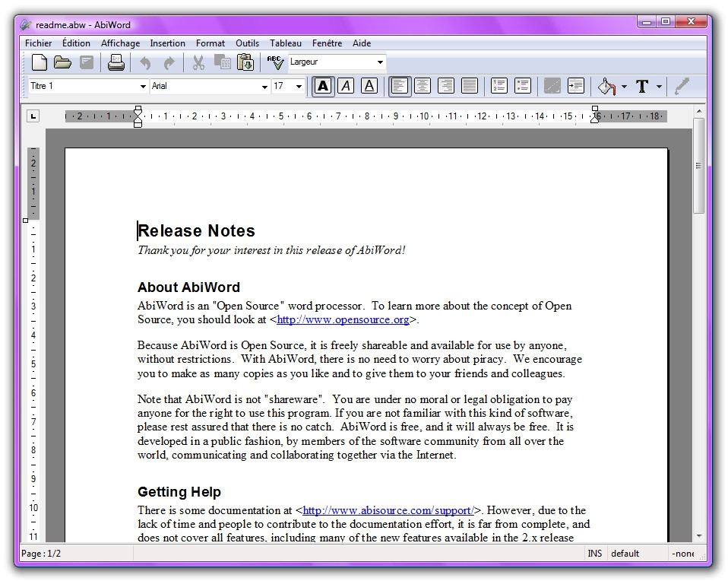The width and height of the screenshot is (728, 581).
Task: Follow the abisource.com/support link
Action: click(x=388, y=511)
